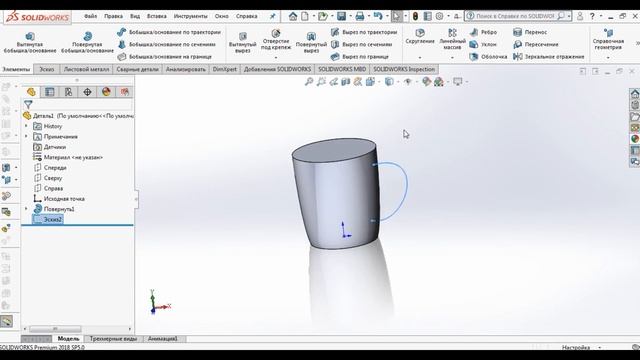The height and width of the screenshot is (360, 640).
Task: Click the Home icon in the top toolbar
Action: [x=293, y=16]
